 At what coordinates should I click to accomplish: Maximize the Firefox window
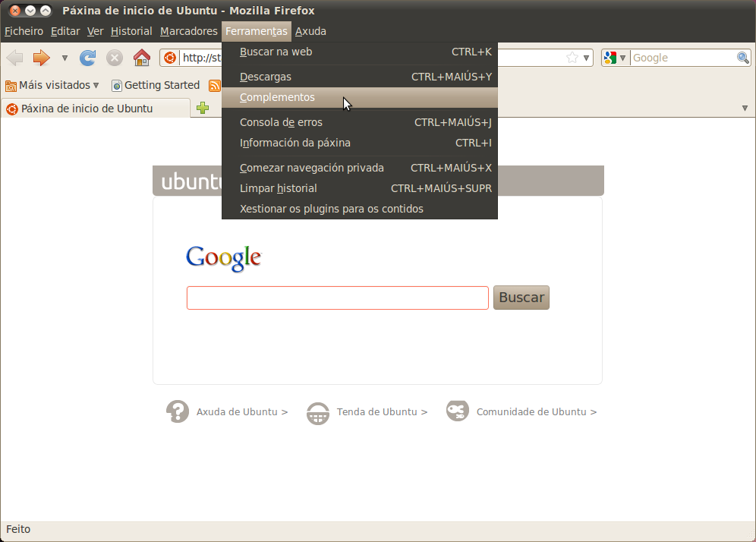point(46,10)
